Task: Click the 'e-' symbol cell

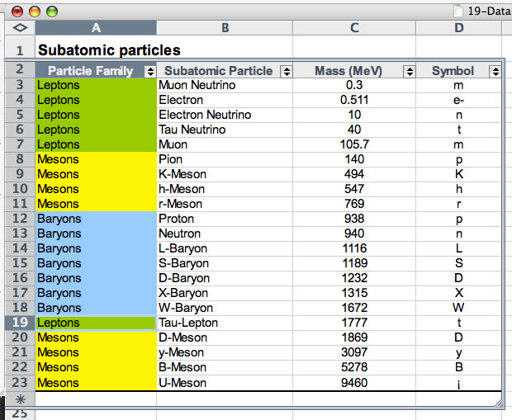Action: [x=458, y=100]
